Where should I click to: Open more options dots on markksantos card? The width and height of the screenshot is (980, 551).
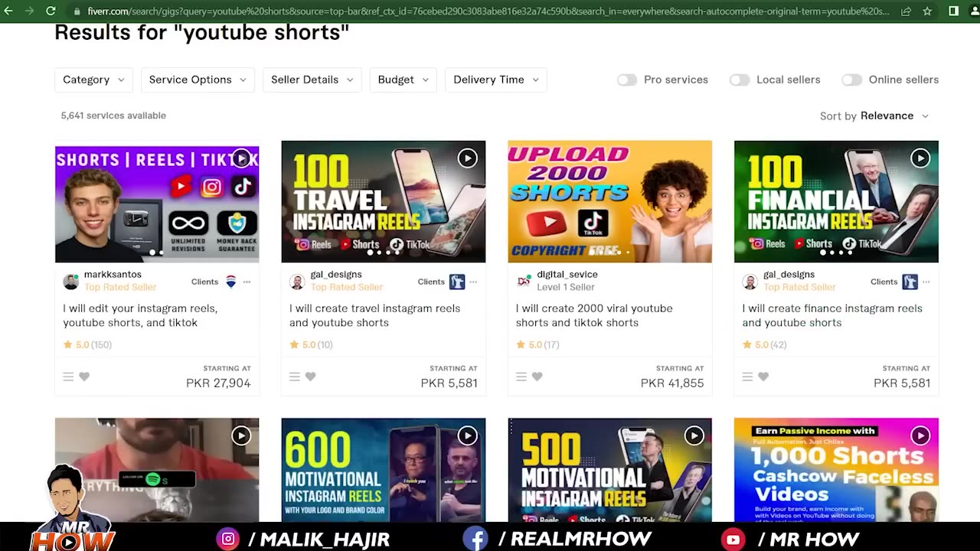pyautogui.click(x=247, y=282)
